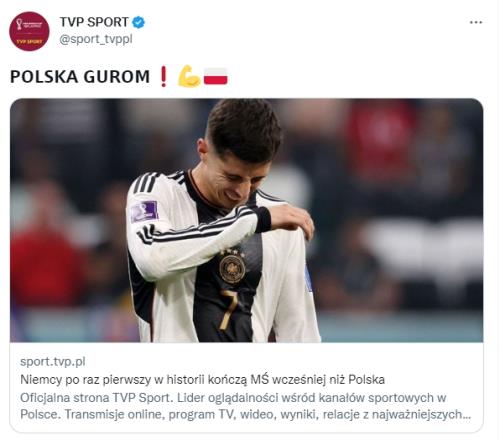Click the flexed biceps emoji
This screenshot has height=440, width=500.
(189, 76)
